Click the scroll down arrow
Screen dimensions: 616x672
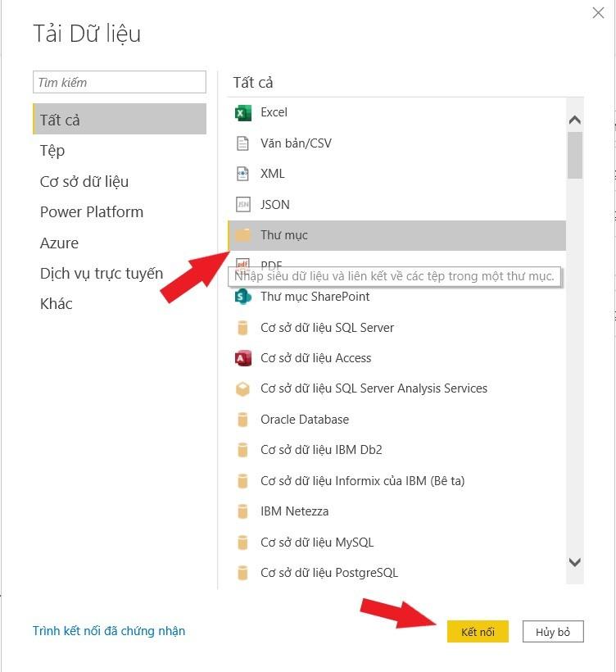coord(574,562)
